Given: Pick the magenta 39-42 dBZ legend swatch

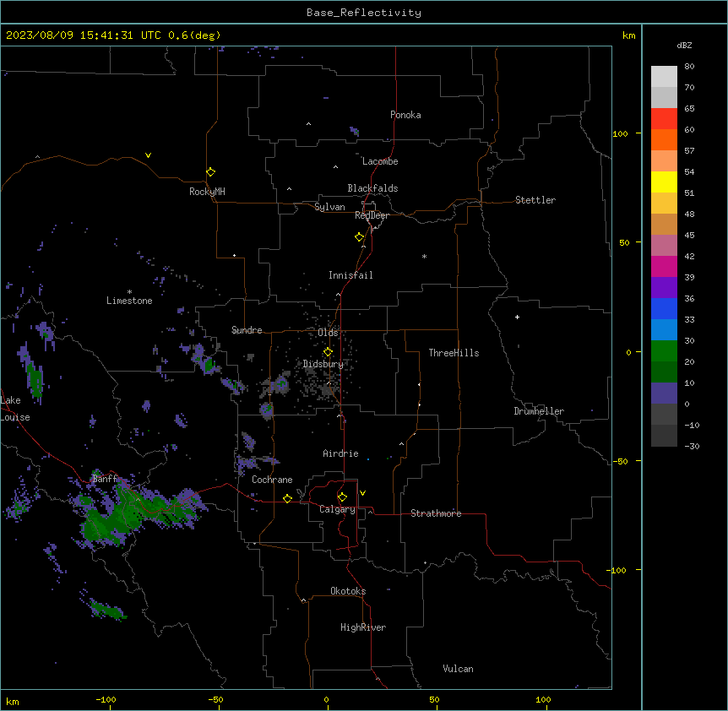Looking at the screenshot, I should (x=664, y=266).
